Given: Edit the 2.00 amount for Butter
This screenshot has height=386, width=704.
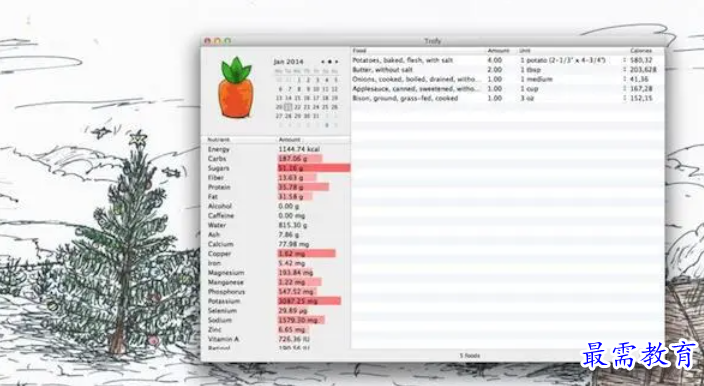Looking at the screenshot, I should pyautogui.click(x=495, y=70).
